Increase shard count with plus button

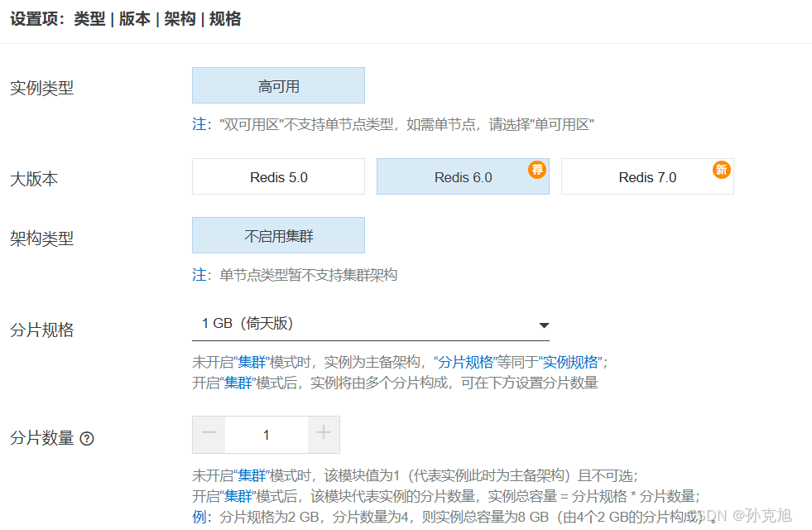click(324, 434)
